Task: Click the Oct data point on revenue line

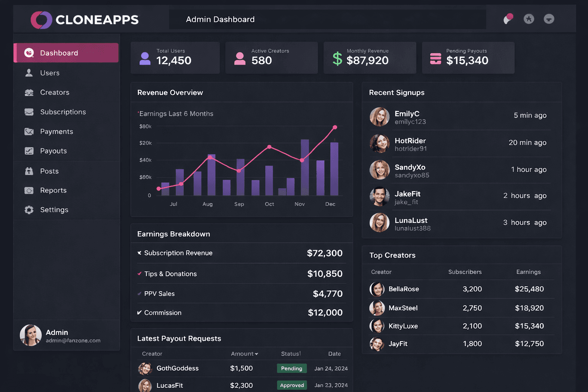Action: [x=269, y=147]
